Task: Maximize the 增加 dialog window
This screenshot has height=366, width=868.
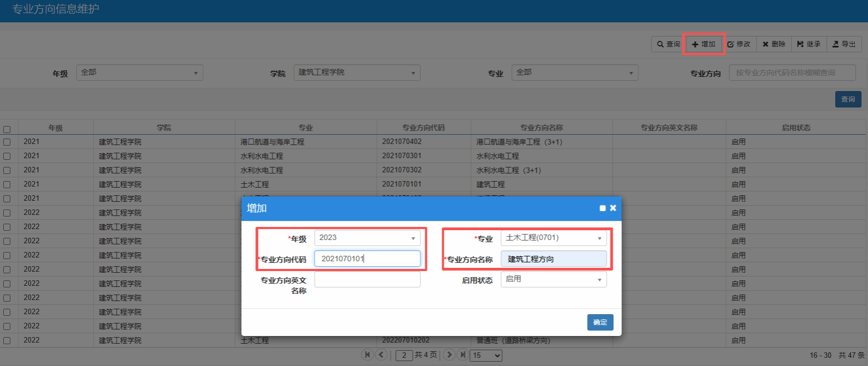Action: click(x=602, y=208)
